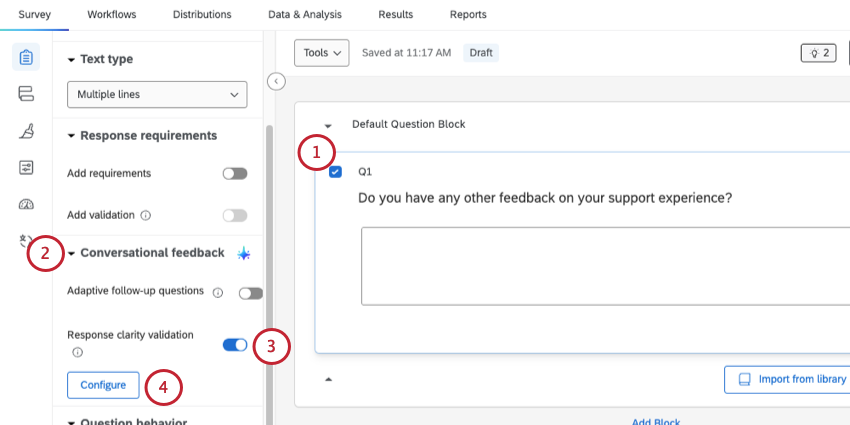Image resolution: width=850 pixels, height=425 pixels.
Task: Open the Tools dropdown menu
Action: pyautogui.click(x=321, y=53)
